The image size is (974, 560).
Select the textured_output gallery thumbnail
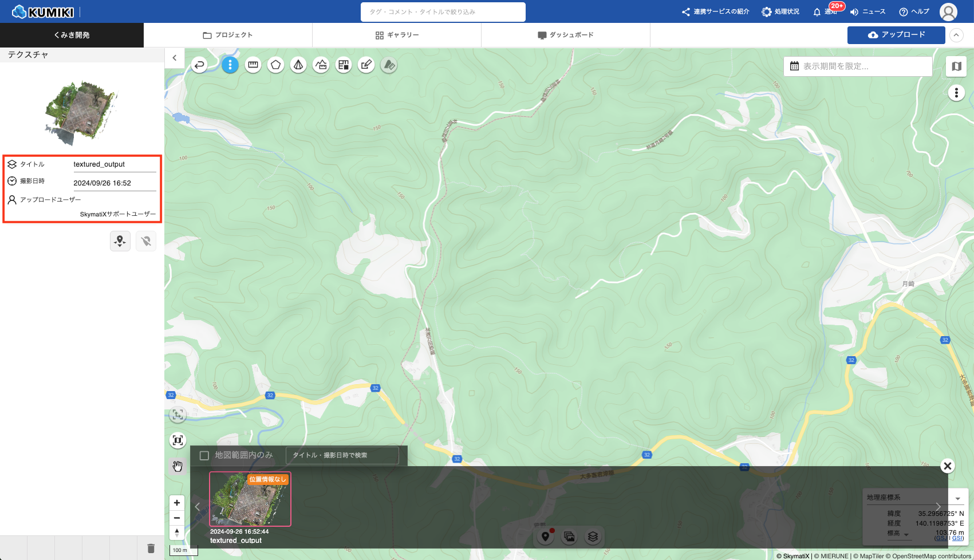(x=250, y=499)
